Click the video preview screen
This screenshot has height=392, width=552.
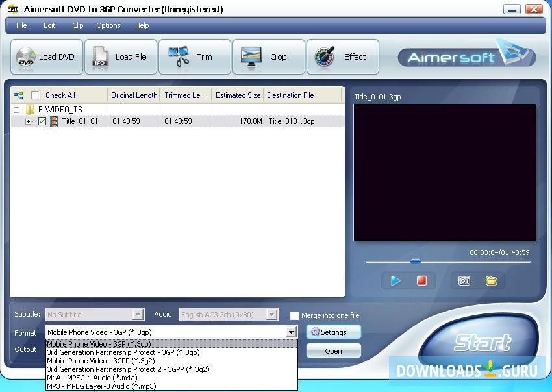[445, 173]
